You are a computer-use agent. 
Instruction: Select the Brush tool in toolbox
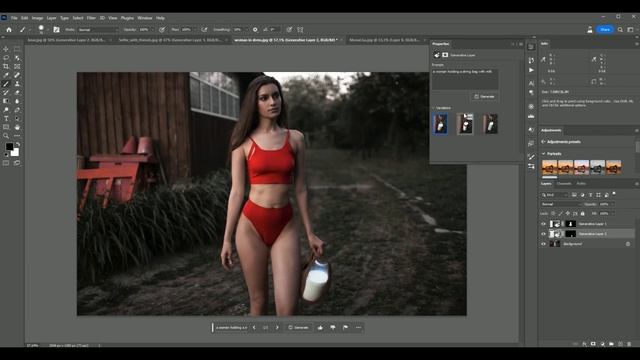pyautogui.click(x=6, y=84)
